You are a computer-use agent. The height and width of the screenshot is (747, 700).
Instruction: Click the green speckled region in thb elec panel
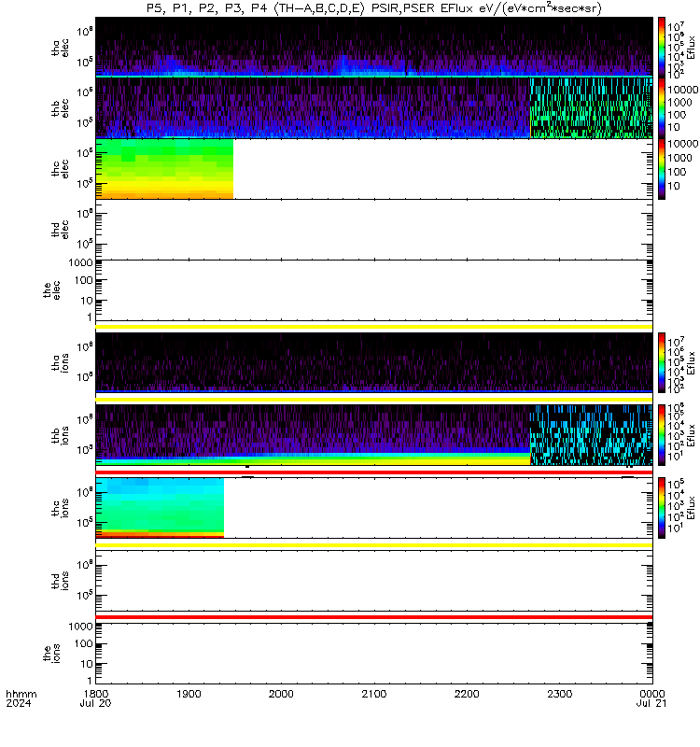[592, 108]
